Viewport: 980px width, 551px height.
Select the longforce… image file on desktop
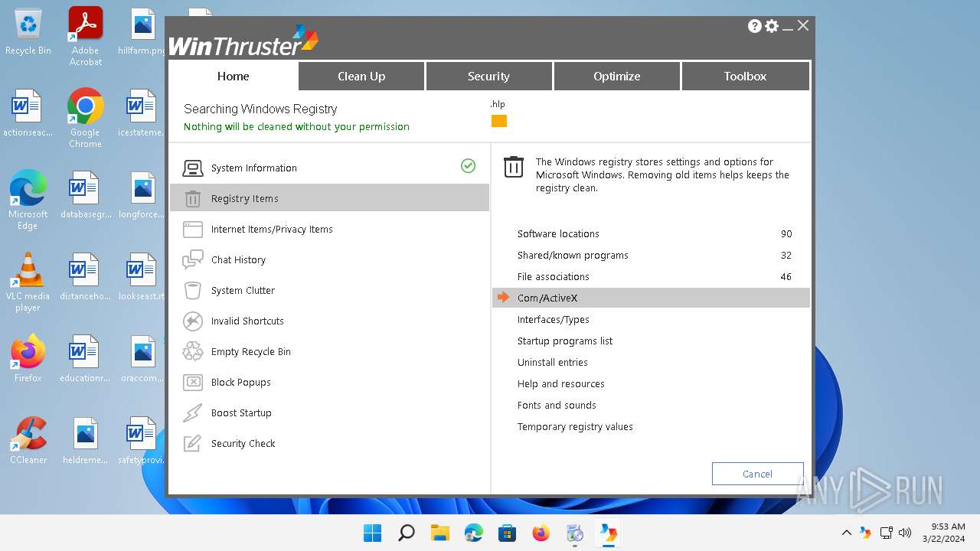142,196
